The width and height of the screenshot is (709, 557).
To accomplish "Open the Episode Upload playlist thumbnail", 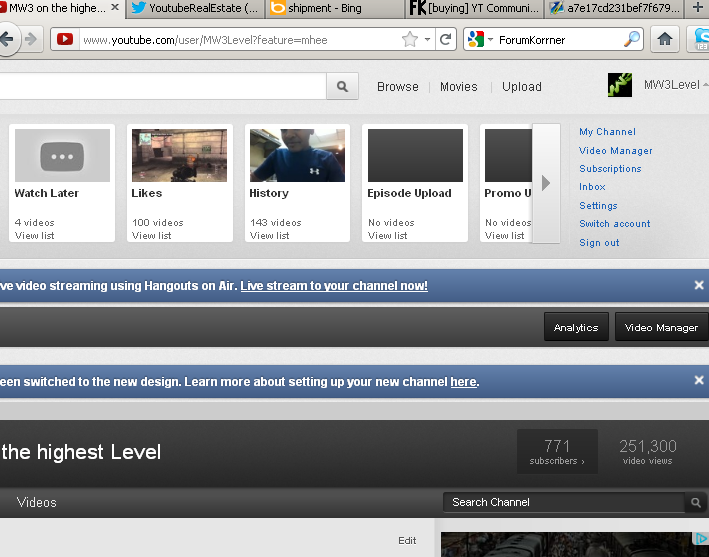I will pos(415,155).
